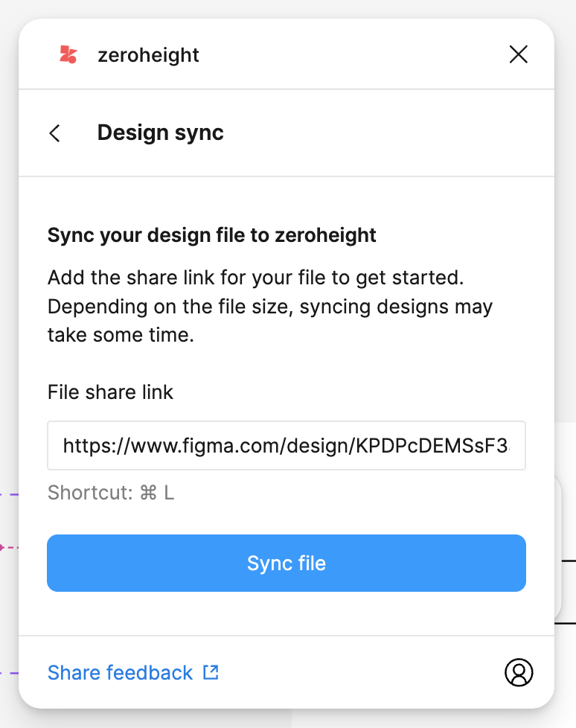
Task: Click the "Sync your design file to zeroheight" heading
Action: click(212, 236)
